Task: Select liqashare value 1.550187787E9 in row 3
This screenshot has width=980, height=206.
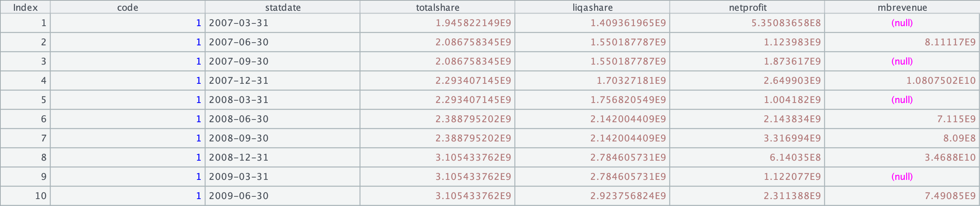Action: click(x=592, y=61)
